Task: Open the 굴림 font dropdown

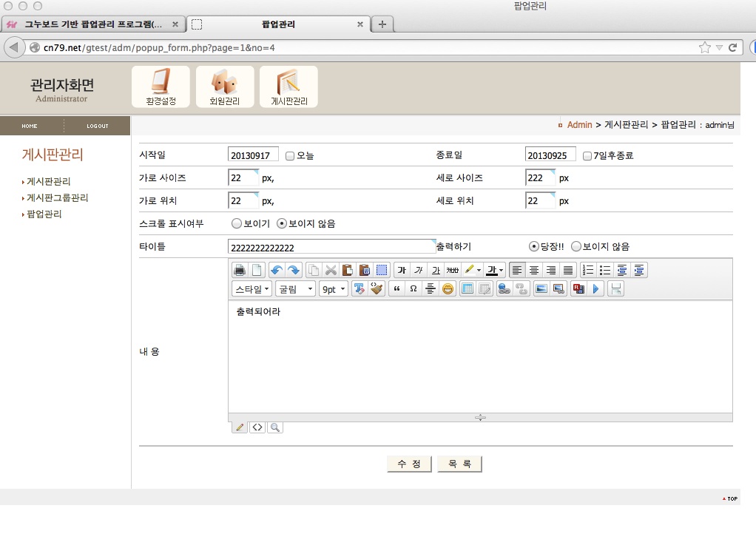Action: [x=296, y=289]
